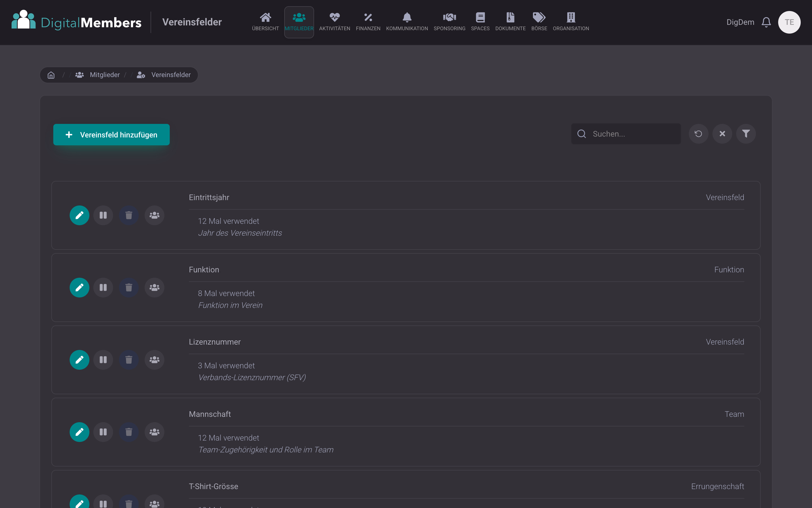Go to home via breadcrumb icon
The image size is (812, 508).
[x=51, y=75]
